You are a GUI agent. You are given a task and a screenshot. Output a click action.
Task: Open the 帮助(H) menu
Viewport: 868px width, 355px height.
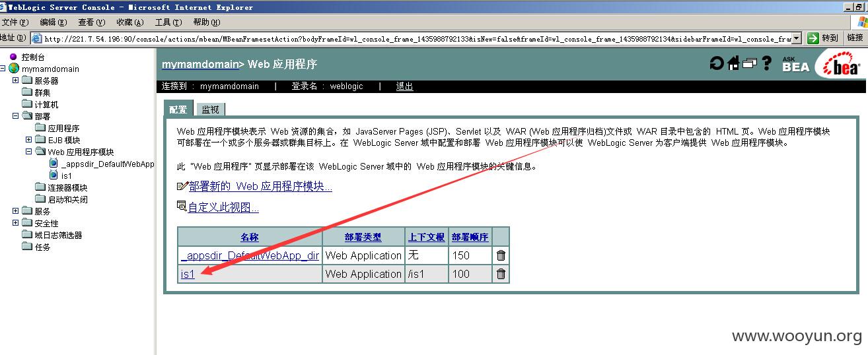point(206,22)
